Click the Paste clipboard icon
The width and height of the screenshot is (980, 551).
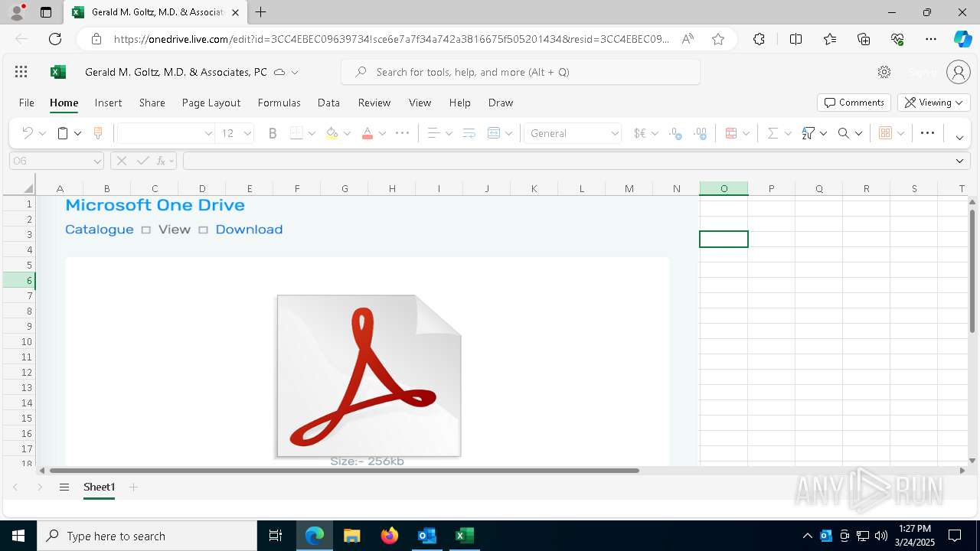tap(63, 133)
